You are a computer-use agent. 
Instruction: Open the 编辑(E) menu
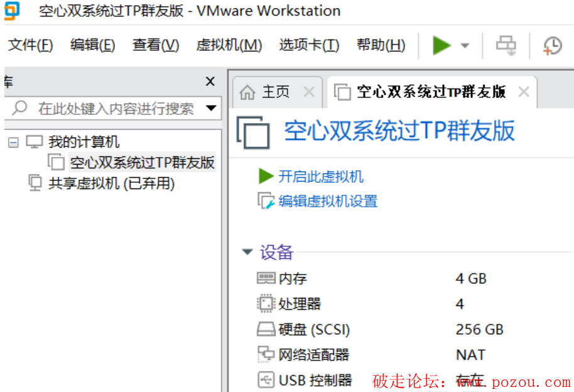pyautogui.click(x=93, y=45)
